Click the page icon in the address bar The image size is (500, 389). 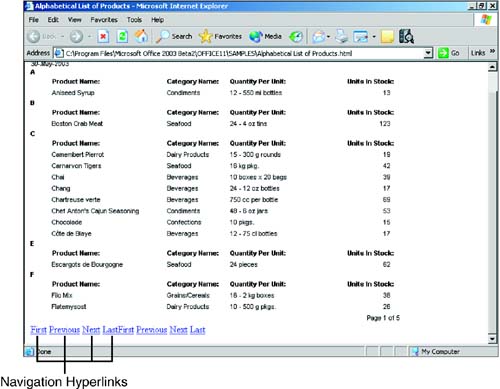click(x=59, y=53)
